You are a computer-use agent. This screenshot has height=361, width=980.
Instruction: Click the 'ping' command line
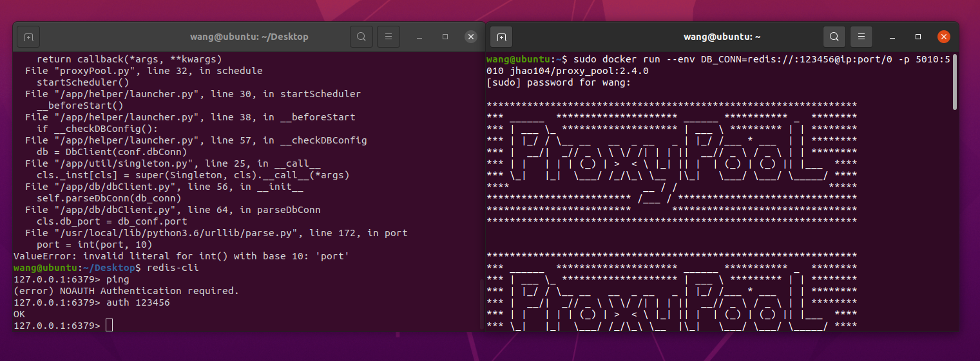pyautogui.click(x=71, y=279)
